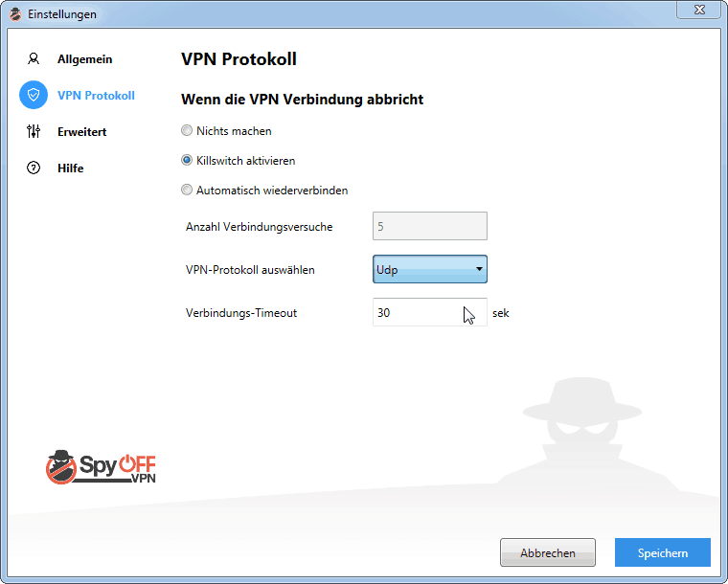Click the Verbindungs-Timeout input field
The image size is (728, 584).
(430, 312)
